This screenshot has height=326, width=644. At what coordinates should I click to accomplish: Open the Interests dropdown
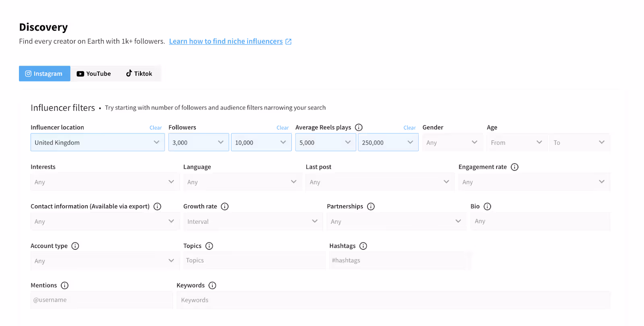click(x=105, y=182)
